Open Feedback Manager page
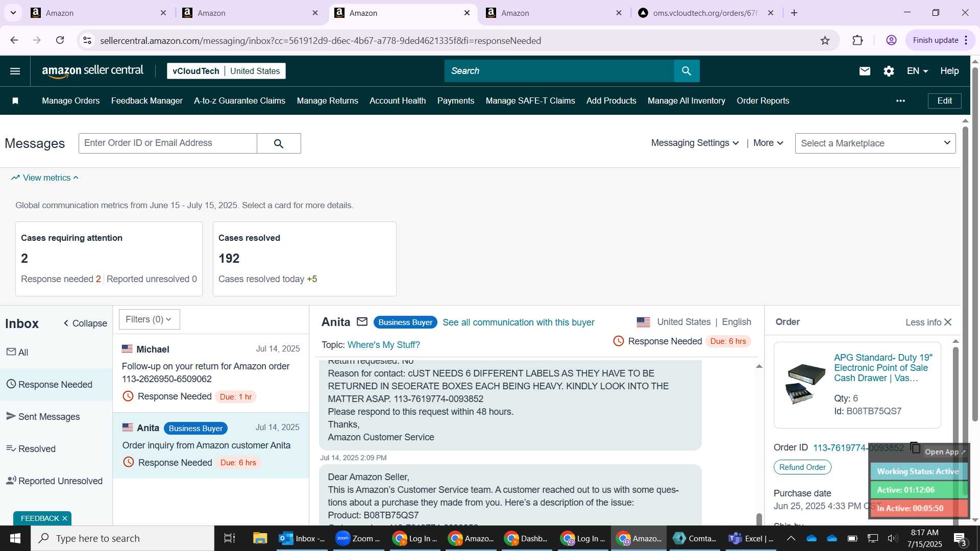This screenshot has width=980, height=551. 147,101
